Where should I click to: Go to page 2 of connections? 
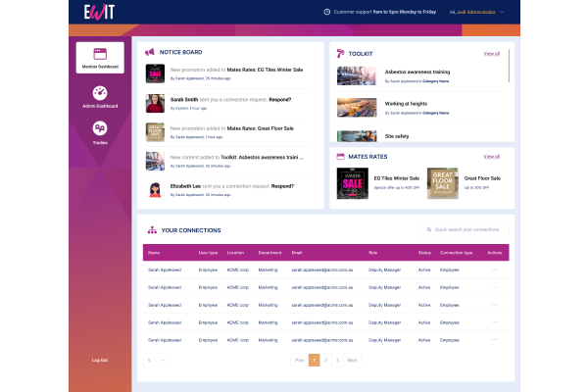click(326, 360)
